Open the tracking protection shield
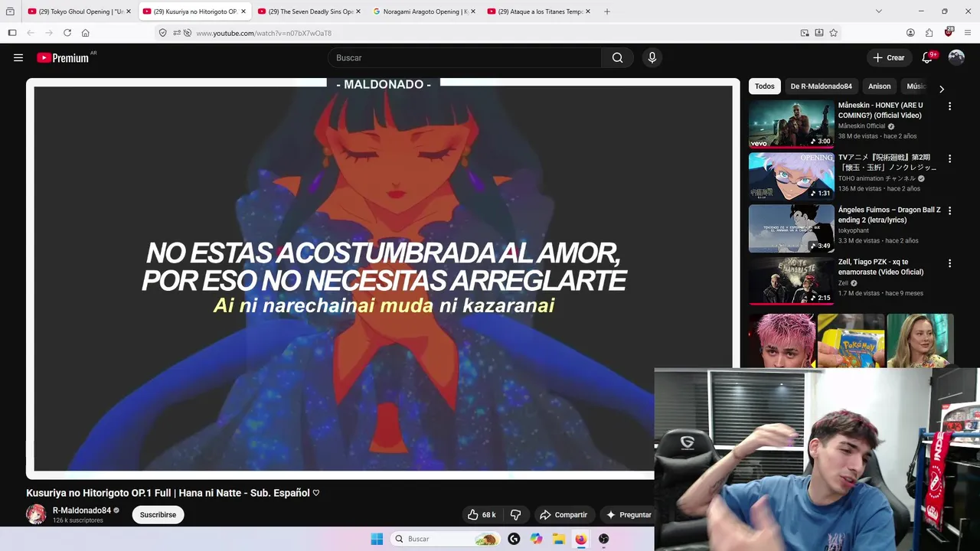The image size is (980, 551). [162, 33]
